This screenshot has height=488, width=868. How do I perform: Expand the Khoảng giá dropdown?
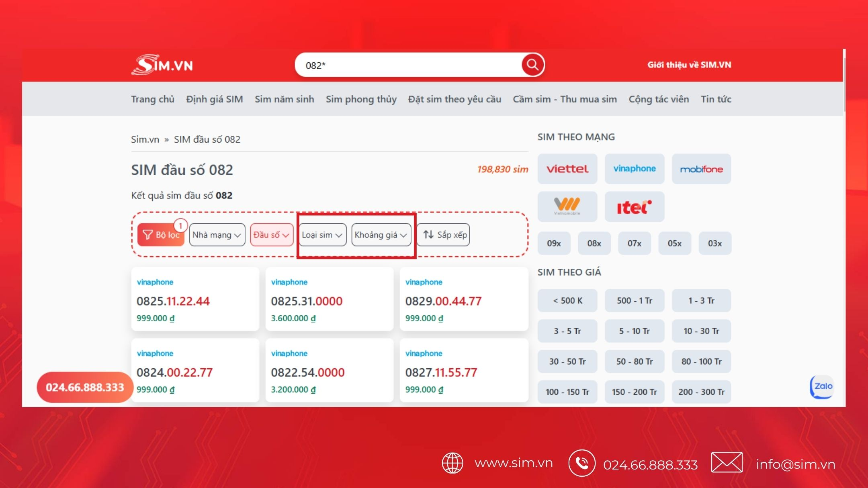(381, 235)
